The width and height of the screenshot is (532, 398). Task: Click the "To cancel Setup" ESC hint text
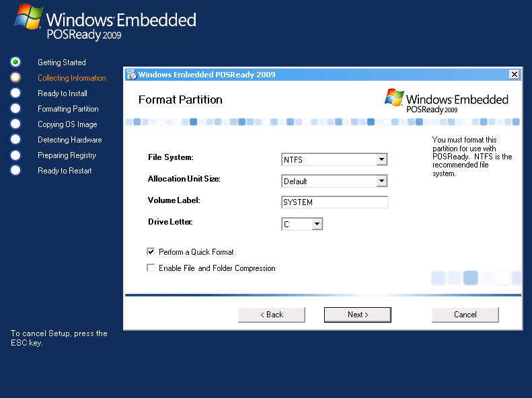(x=59, y=338)
